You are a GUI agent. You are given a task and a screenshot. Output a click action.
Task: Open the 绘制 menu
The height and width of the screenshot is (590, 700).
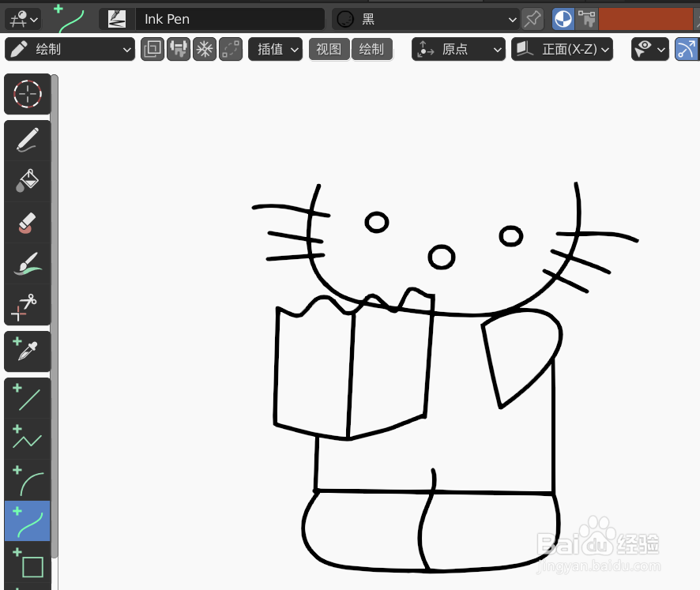372,49
